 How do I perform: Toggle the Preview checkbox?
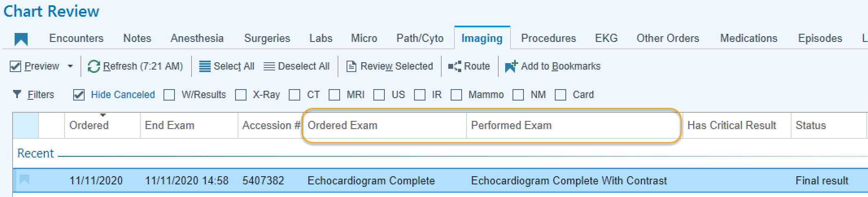pos(15,66)
